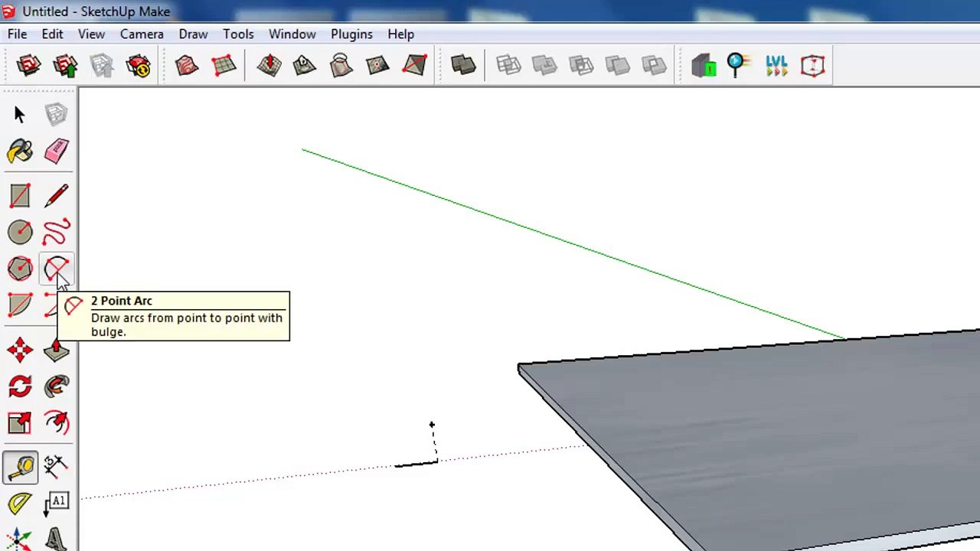Choose the Paint Bucket tool
Viewport: 980px width, 551px height.
coord(20,152)
